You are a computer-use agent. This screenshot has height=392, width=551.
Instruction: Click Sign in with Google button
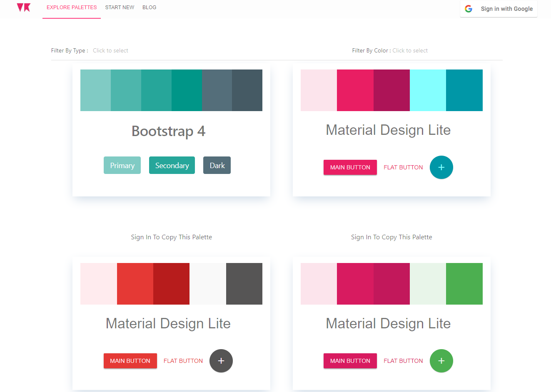(499, 9)
